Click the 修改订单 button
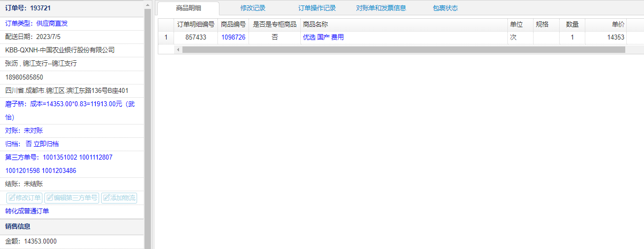 25,198
